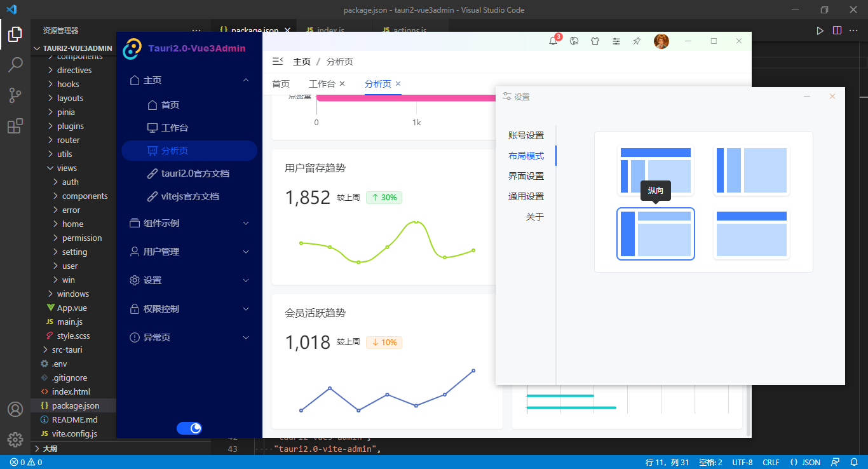This screenshot has height=469, width=868.
Task: Toggle the pin window icon
Action: click(x=637, y=41)
